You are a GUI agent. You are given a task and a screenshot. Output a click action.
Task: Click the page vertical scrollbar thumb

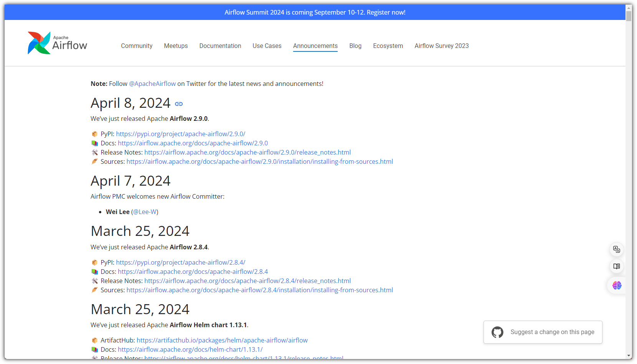[629, 16]
